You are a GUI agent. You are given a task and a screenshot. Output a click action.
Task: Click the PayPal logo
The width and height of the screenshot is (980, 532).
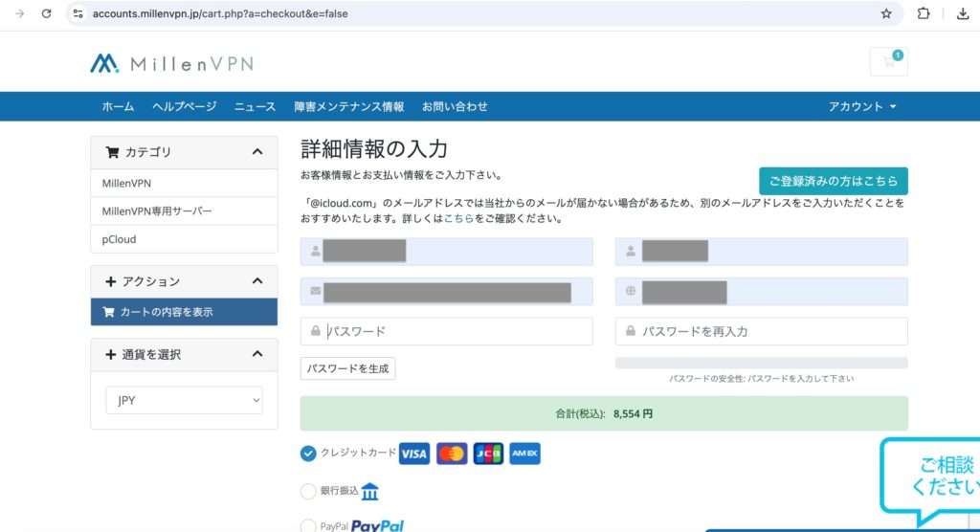coord(377,525)
